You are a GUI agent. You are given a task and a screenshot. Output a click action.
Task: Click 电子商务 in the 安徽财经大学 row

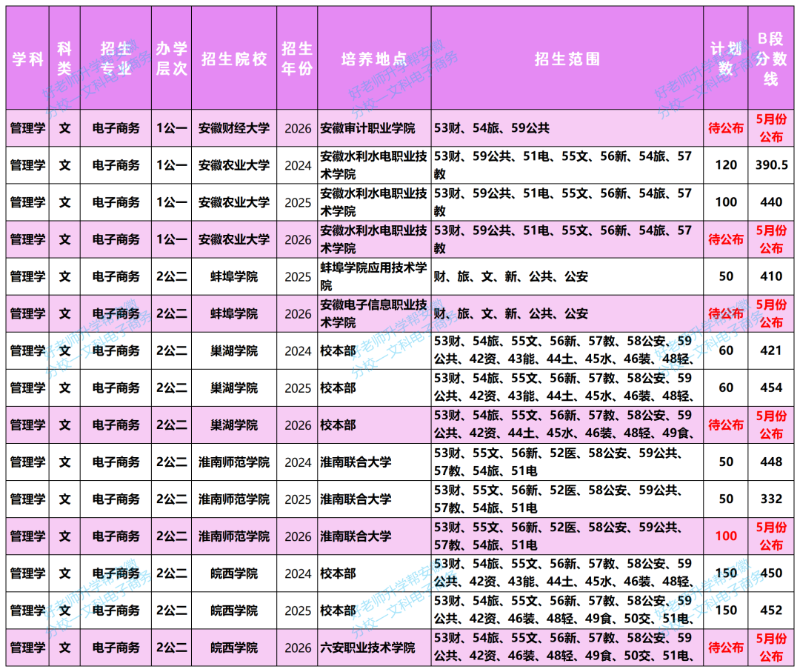[x=116, y=128]
